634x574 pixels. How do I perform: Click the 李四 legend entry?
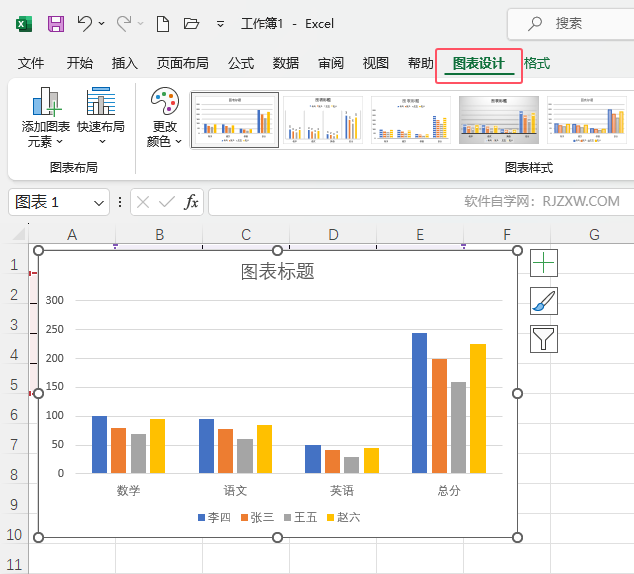[214, 517]
